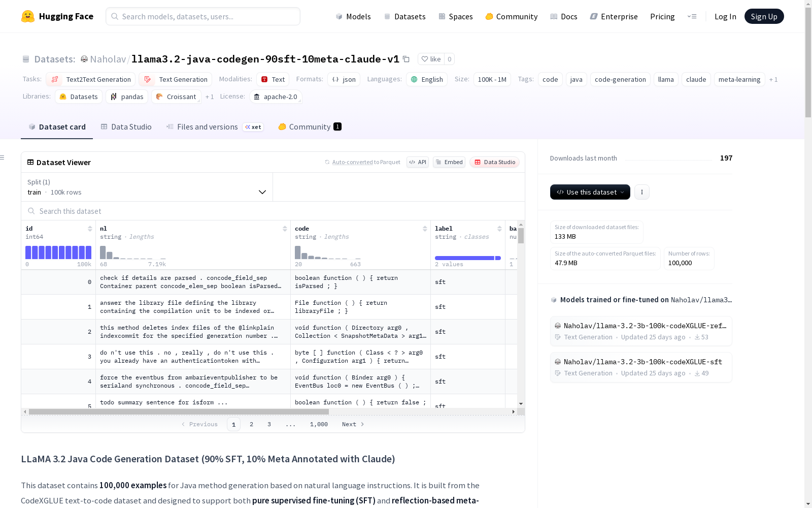Expand the Split train dropdown
This screenshot has height=508, width=812.
coord(147,187)
